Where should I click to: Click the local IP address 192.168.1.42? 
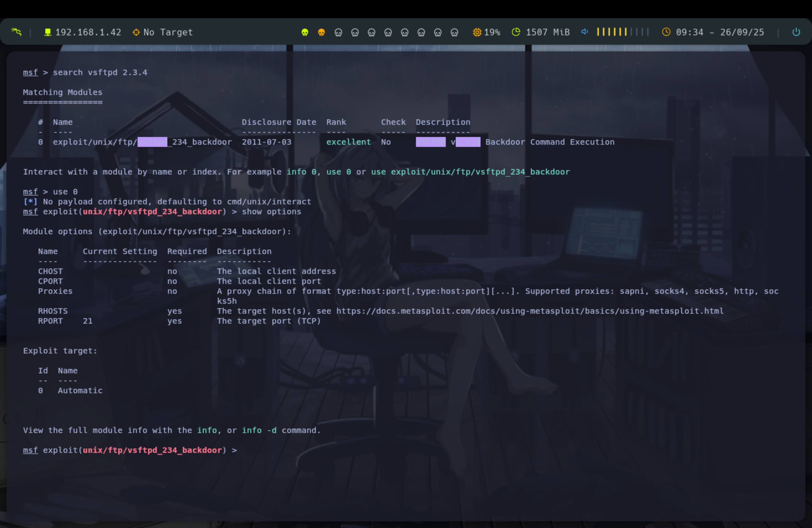click(x=88, y=32)
